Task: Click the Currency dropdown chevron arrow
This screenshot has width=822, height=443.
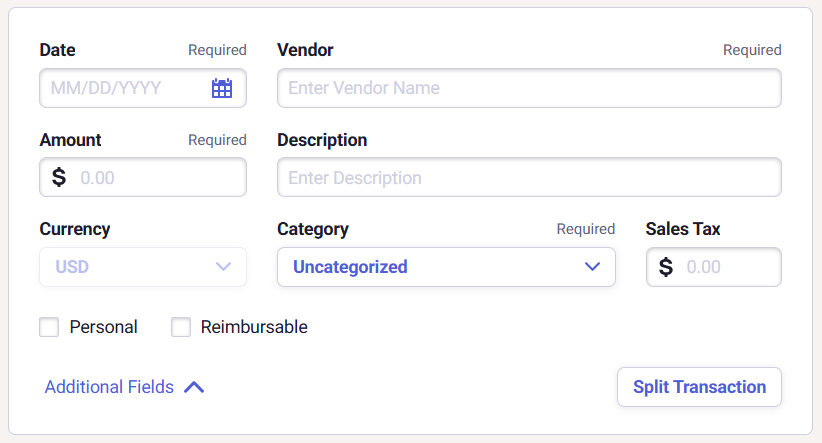Action: [x=223, y=267]
